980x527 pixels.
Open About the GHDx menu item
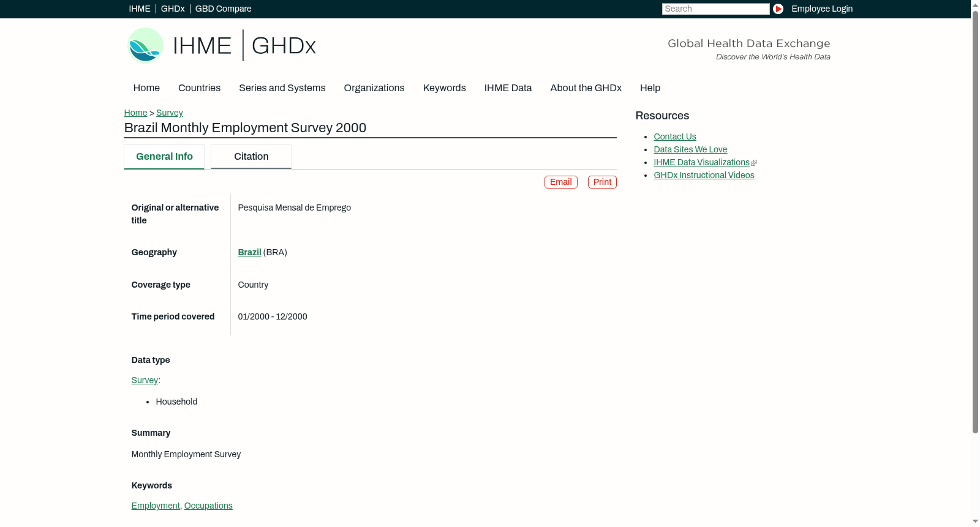pos(586,88)
